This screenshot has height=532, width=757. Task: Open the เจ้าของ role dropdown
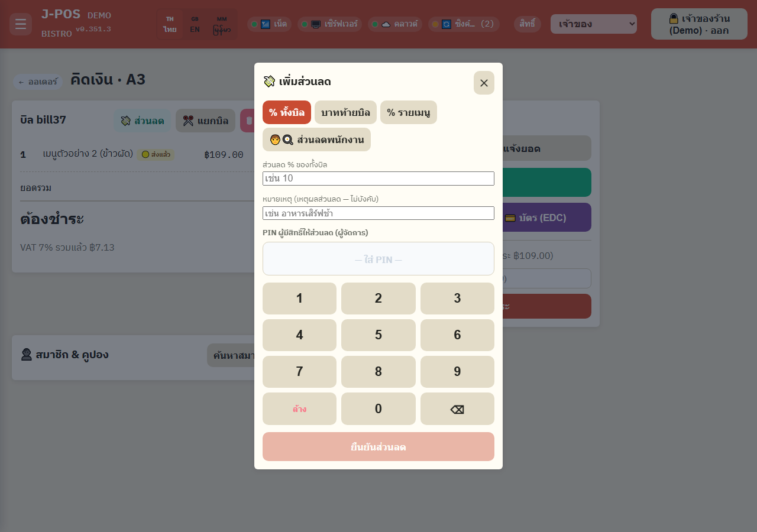[594, 24]
